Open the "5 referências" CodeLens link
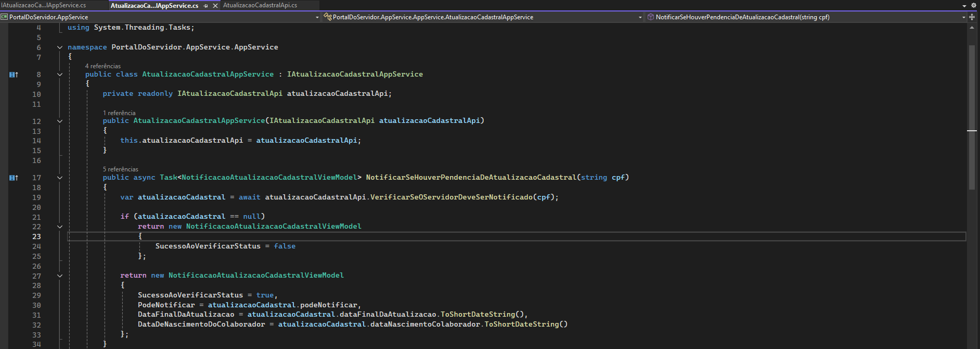 click(x=121, y=169)
